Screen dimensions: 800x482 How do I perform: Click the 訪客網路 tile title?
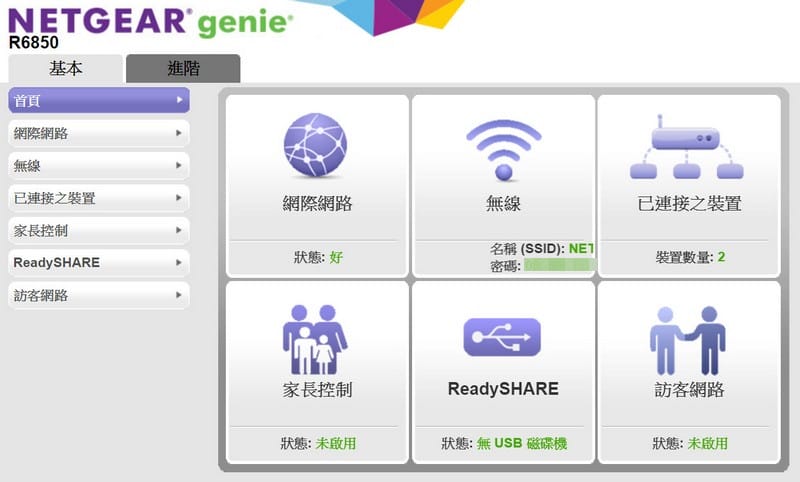[x=689, y=390]
